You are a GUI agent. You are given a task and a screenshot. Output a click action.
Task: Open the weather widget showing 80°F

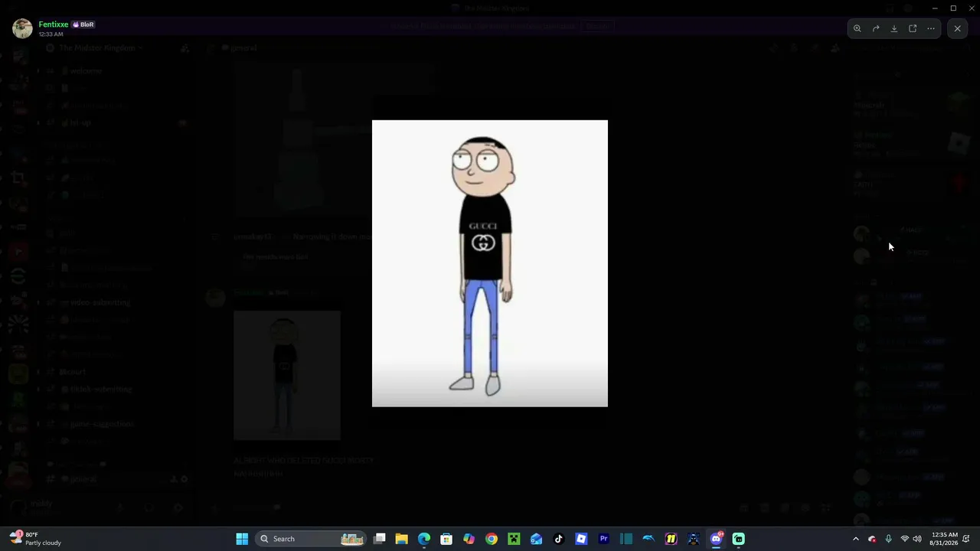pos(36,539)
